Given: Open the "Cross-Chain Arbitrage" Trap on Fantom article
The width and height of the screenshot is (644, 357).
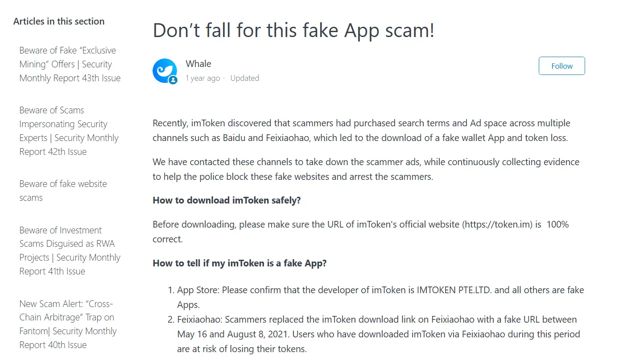Looking at the screenshot, I should point(68,324).
